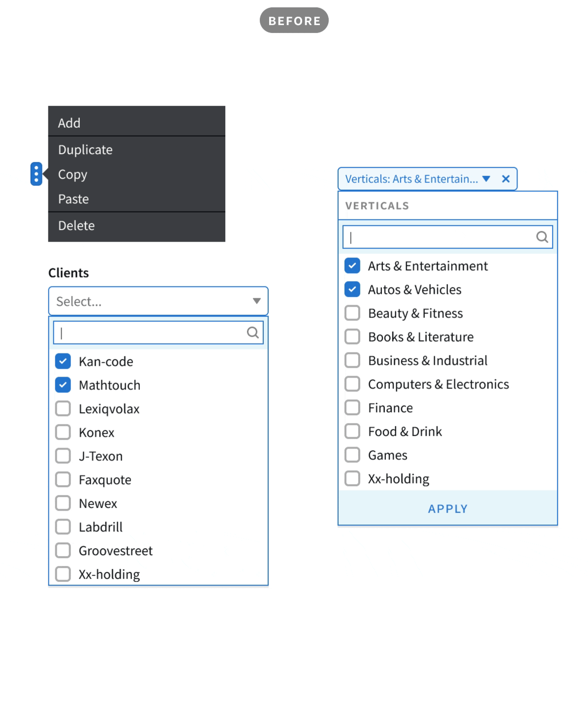This screenshot has height=702, width=588.
Task: Uncheck Arts & Entertainment vertical
Action: [x=352, y=266]
